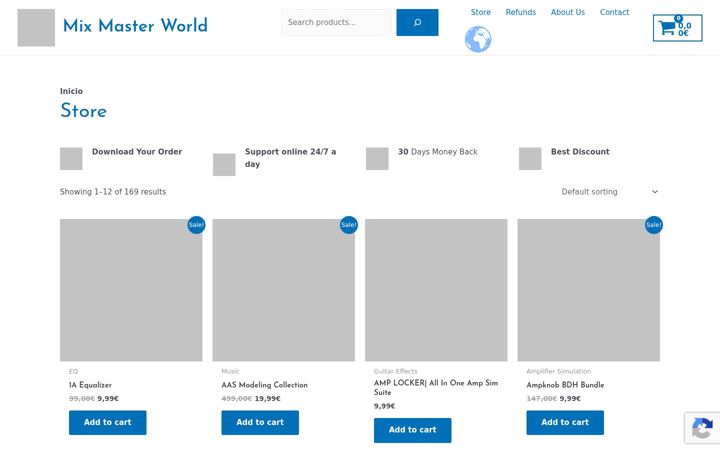Click 'Showing 1–12 of 169 results' text

pos(113,192)
